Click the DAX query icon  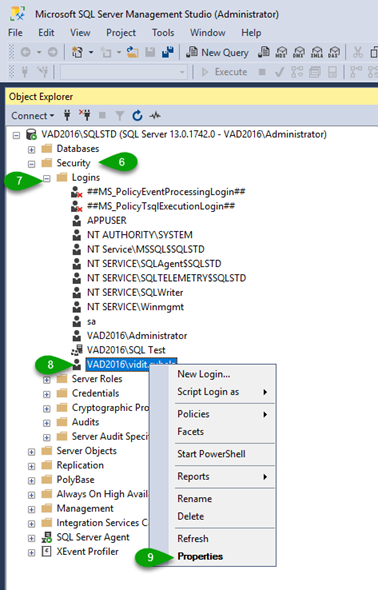[x=334, y=52]
